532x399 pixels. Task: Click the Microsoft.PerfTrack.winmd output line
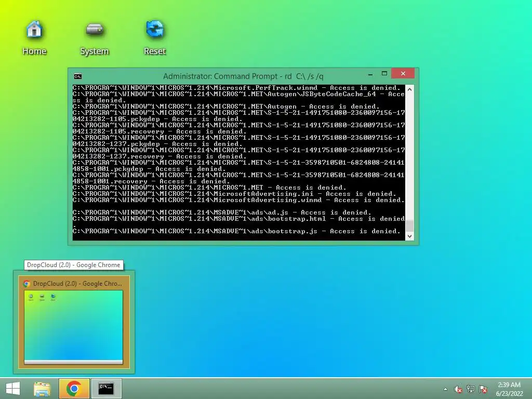(x=236, y=88)
